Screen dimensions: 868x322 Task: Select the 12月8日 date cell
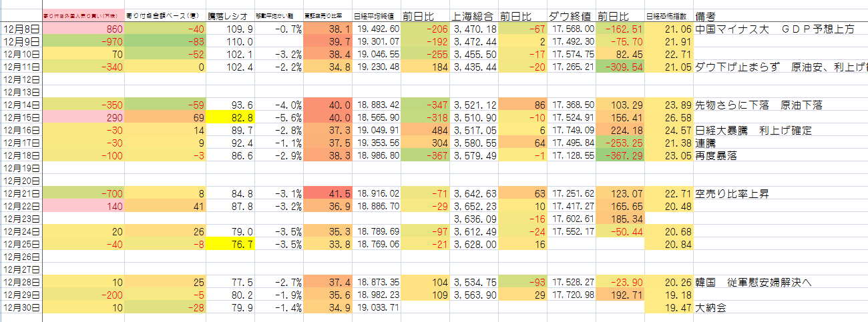[x=21, y=29]
